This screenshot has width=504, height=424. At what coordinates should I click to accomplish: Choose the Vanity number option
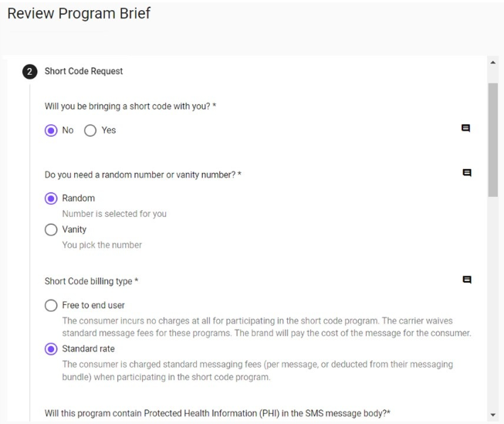(x=52, y=229)
